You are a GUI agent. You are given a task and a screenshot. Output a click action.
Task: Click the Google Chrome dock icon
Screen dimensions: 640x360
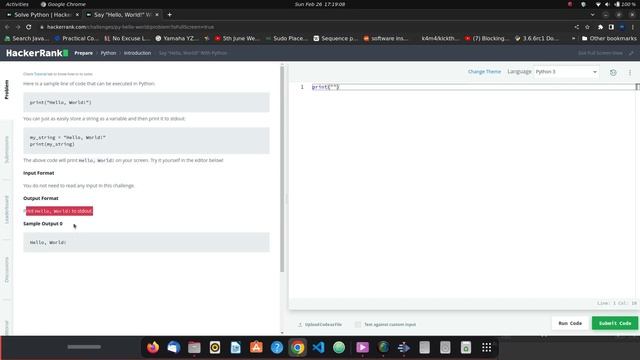click(x=298, y=347)
